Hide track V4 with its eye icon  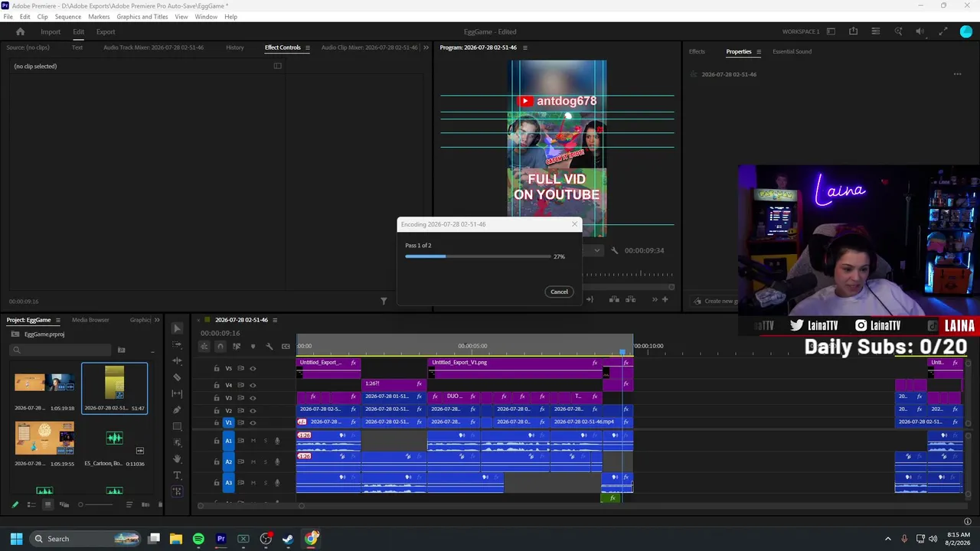[x=253, y=386]
